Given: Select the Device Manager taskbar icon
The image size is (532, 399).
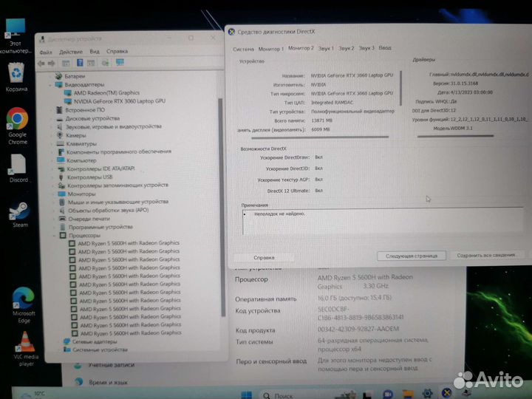Looking at the screenshot, I should [468, 393].
